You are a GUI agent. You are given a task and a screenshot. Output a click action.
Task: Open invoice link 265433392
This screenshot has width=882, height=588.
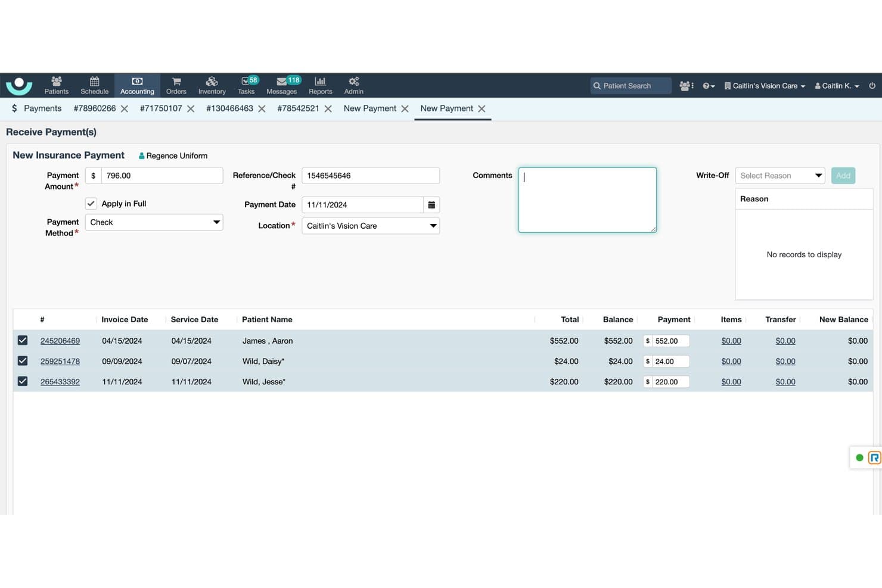60,382
